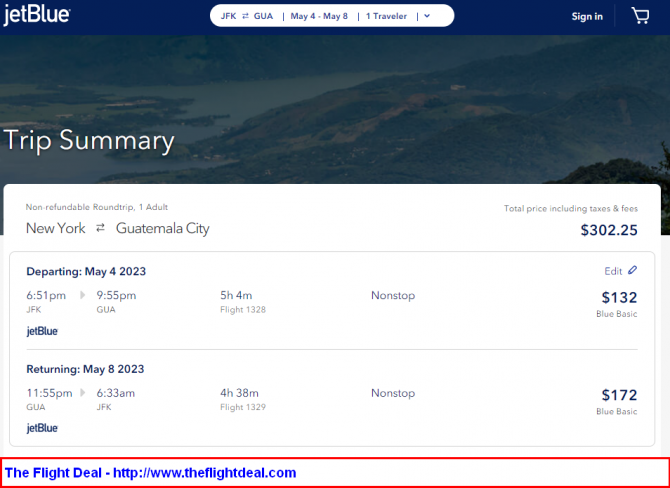Click the arrow between 6:51pm and 9:55pm
This screenshot has height=488, width=670.
pyautogui.click(x=82, y=295)
